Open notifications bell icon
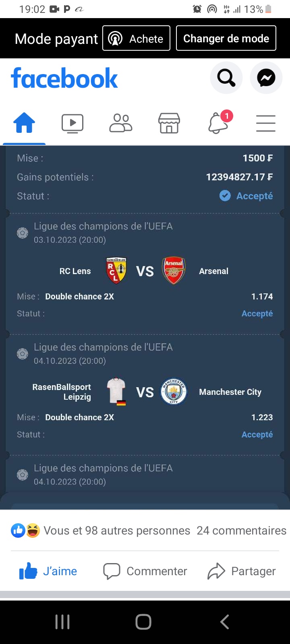Image resolution: width=290 pixels, height=644 pixels. click(218, 123)
